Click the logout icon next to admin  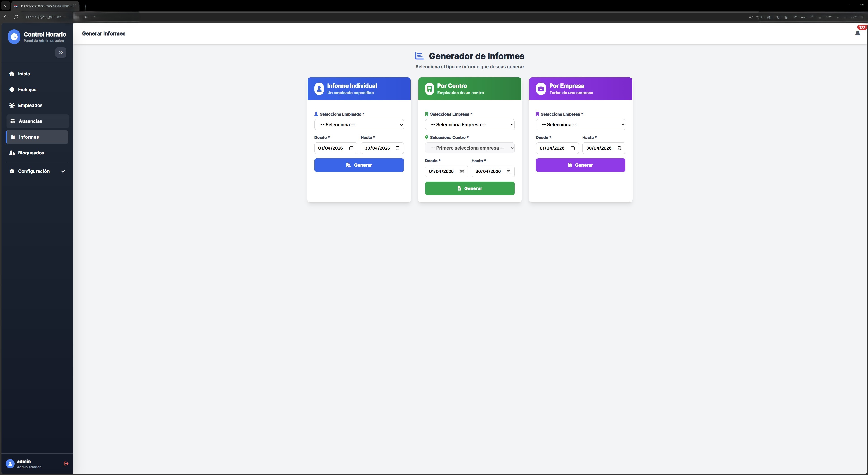point(66,463)
